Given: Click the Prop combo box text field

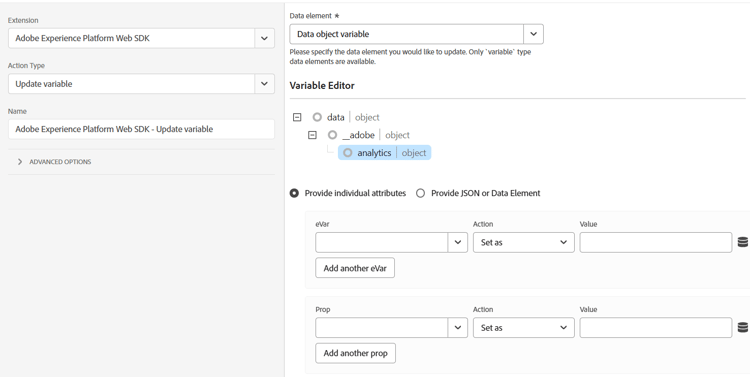Looking at the screenshot, I should pyautogui.click(x=382, y=328).
